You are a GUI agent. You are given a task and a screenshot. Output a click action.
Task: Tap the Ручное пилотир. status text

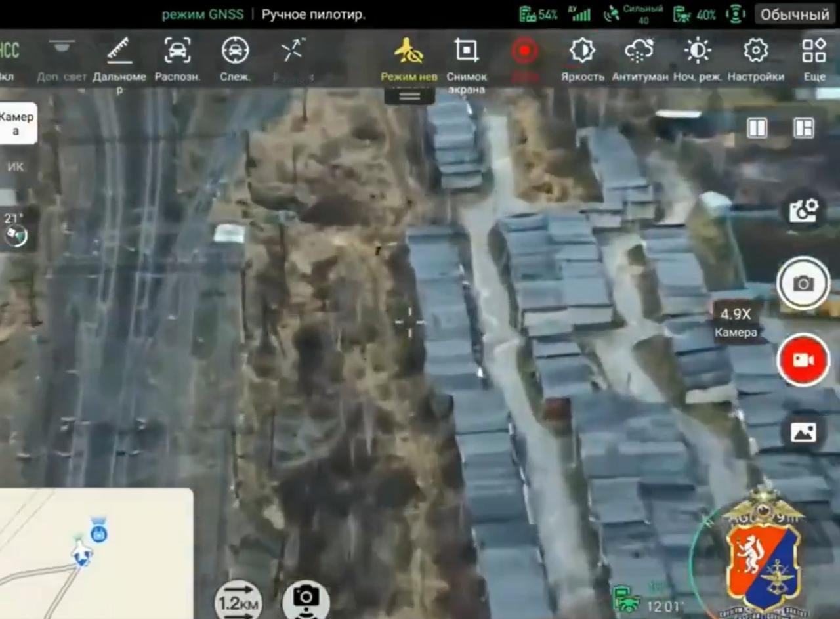[x=314, y=14]
